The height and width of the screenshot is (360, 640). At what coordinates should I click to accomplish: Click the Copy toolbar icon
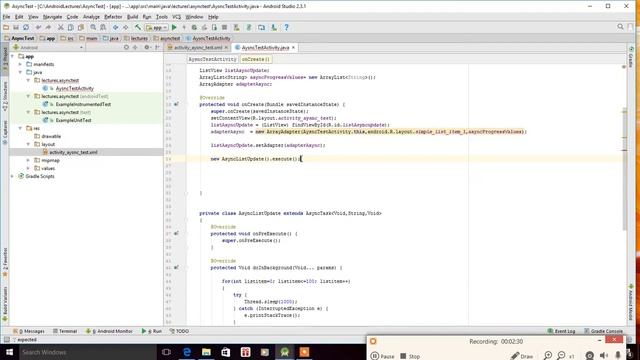(71, 27)
